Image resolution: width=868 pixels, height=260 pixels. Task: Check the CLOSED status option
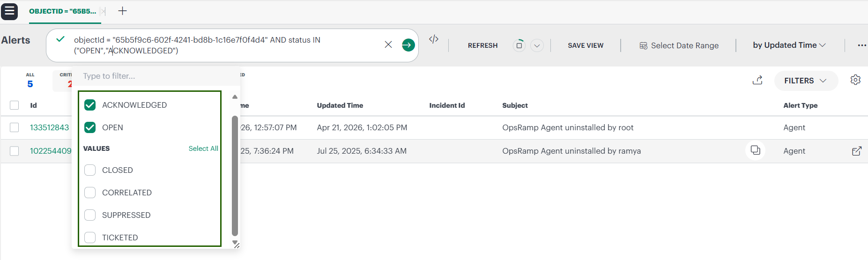pyautogui.click(x=90, y=170)
